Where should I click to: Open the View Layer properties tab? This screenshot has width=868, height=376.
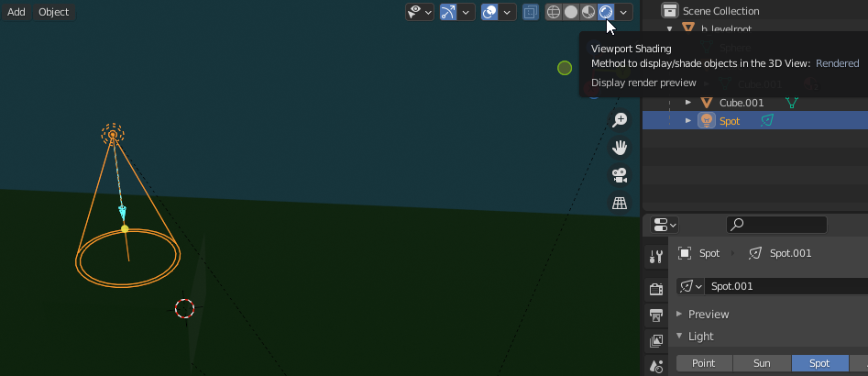pos(656,340)
